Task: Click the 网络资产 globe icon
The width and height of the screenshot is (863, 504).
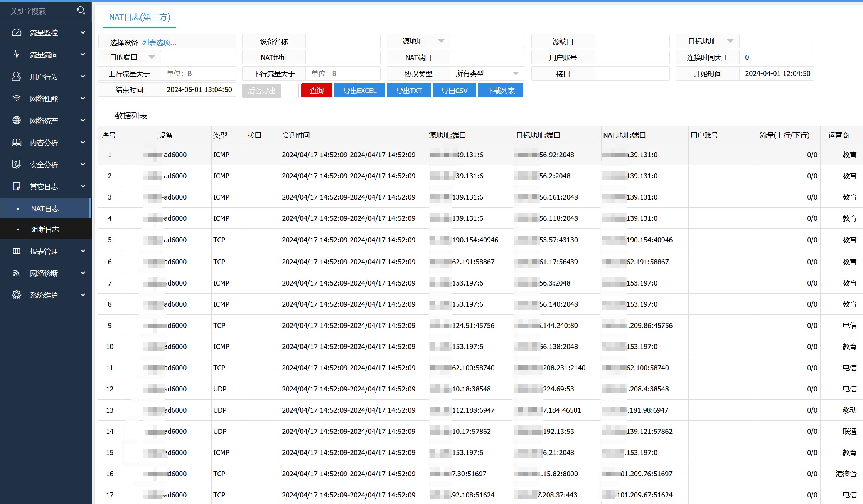Action: (17, 121)
